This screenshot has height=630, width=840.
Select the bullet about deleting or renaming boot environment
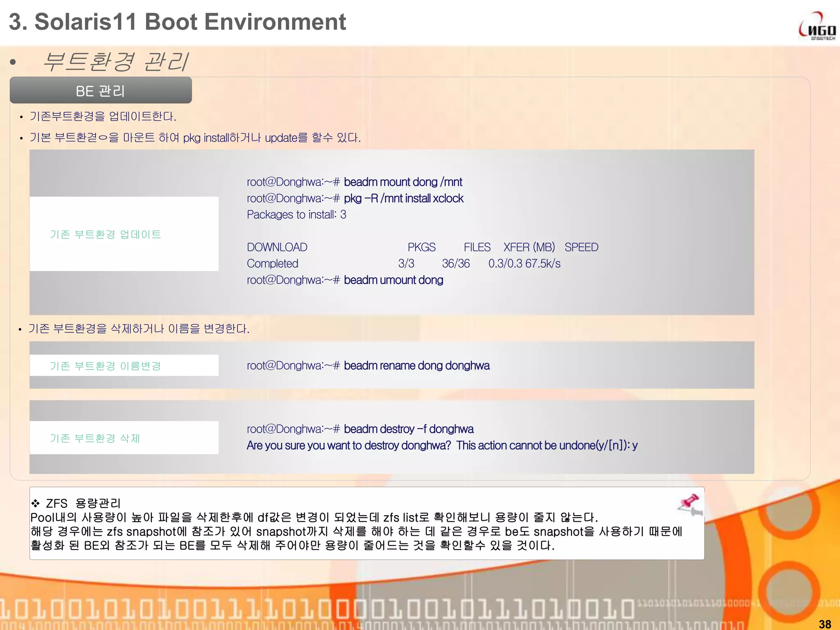tap(139, 329)
